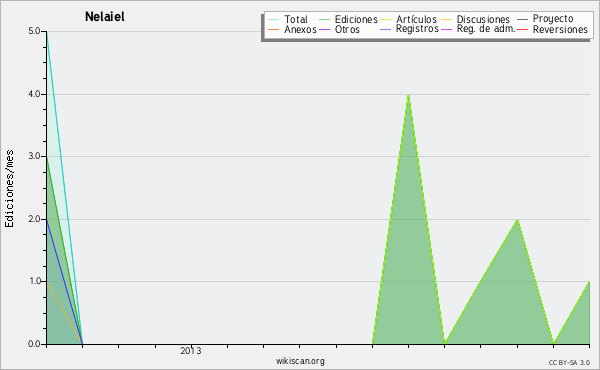Viewport: 600px width, 370px height.
Task: Click the 3.0 y-axis value
Action: coord(35,156)
